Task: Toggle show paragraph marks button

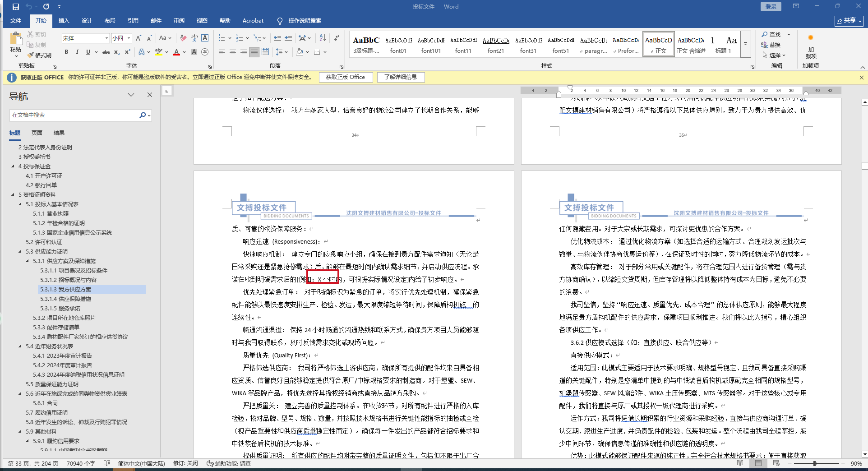Action: [337, 38]
